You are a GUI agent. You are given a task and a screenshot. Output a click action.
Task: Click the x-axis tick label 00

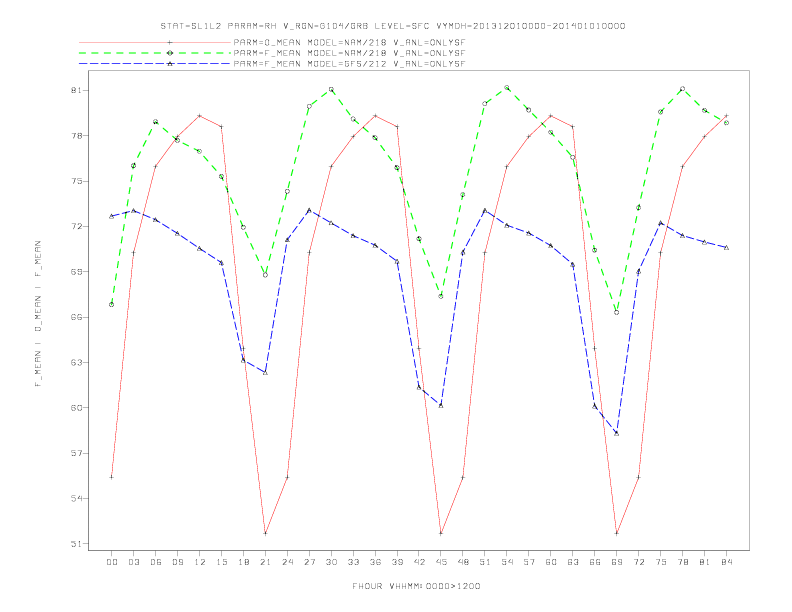[x=112, y=562]
